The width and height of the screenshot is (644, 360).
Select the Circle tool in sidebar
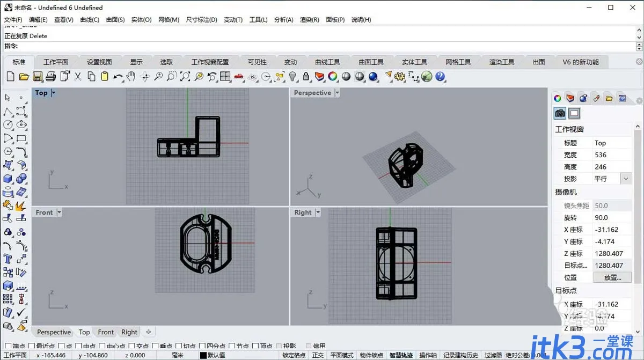coord(8,124)
